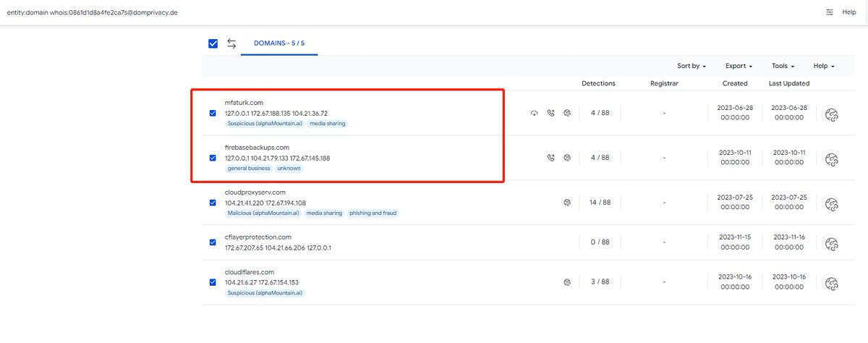Viewport: 868px width, 343px height.
Task: Click the 3 / 88 detections value
Action: click(600, 281)
